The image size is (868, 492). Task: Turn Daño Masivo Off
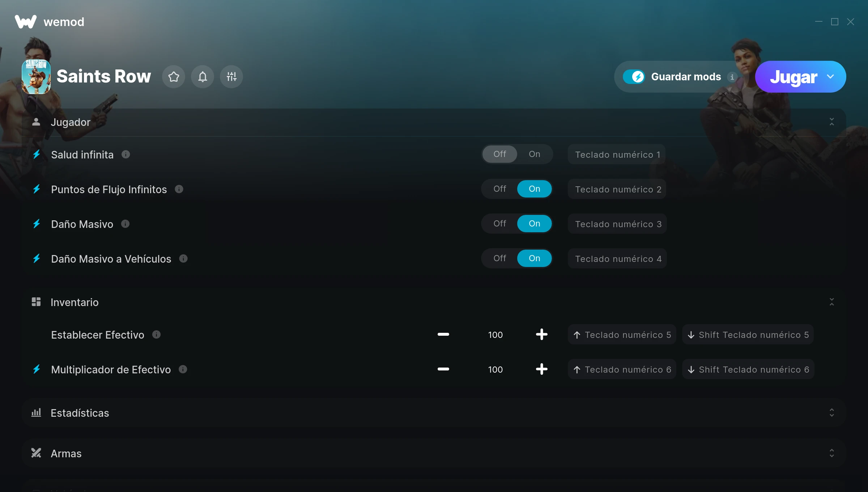coord(500,224)
